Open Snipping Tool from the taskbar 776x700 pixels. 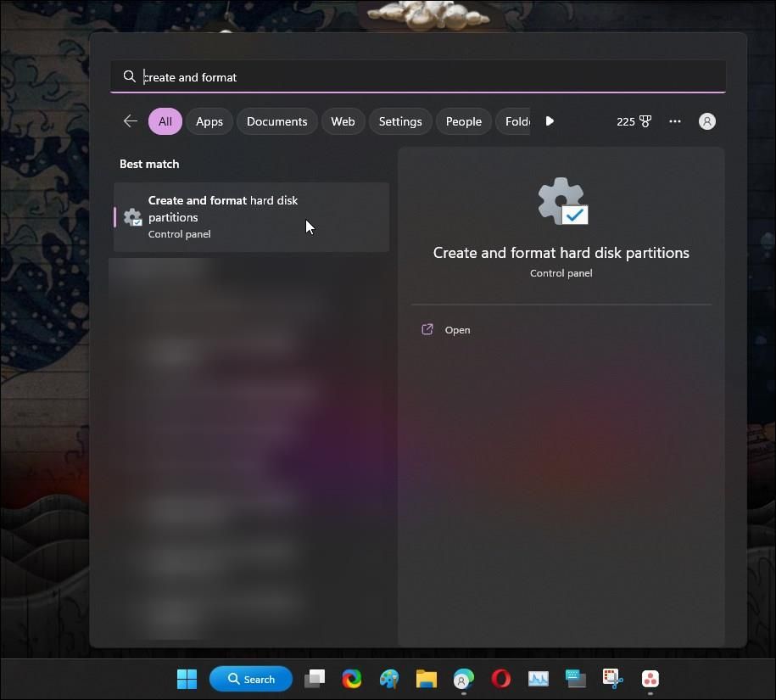tap(612, 679)
